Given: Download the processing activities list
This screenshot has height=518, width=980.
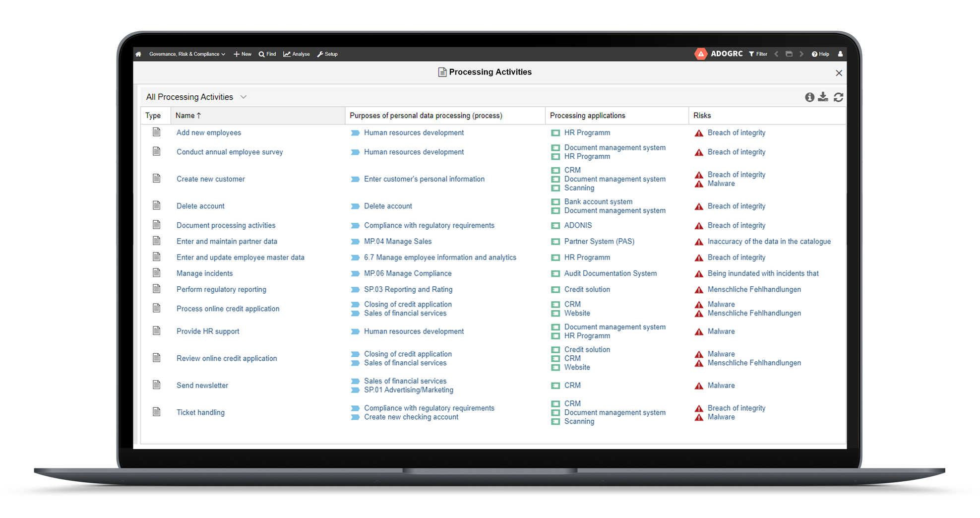Looking at the screenshot, I should pos(823,97).
